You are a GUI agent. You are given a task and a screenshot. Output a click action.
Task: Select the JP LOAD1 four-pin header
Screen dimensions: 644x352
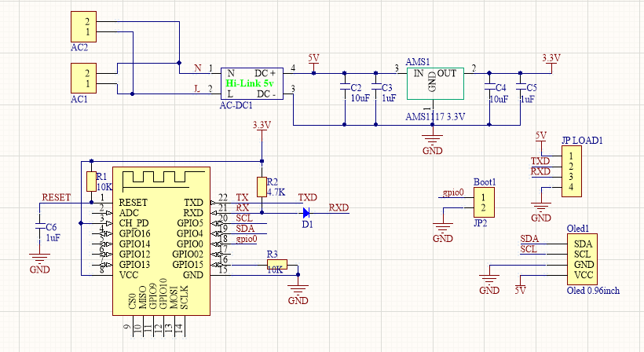571,172
